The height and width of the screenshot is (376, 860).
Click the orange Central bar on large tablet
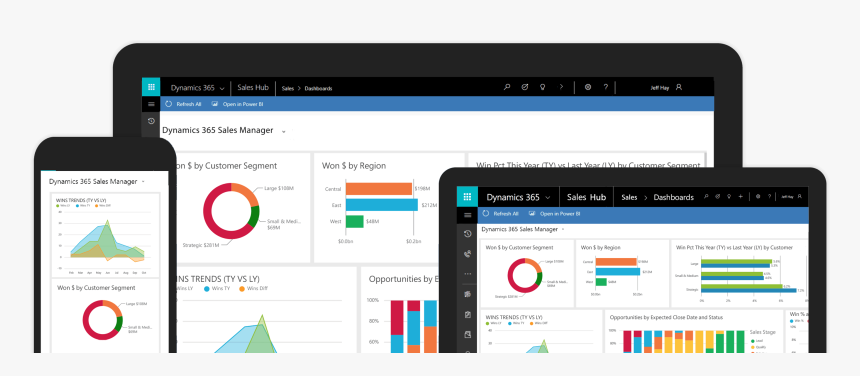378,189
